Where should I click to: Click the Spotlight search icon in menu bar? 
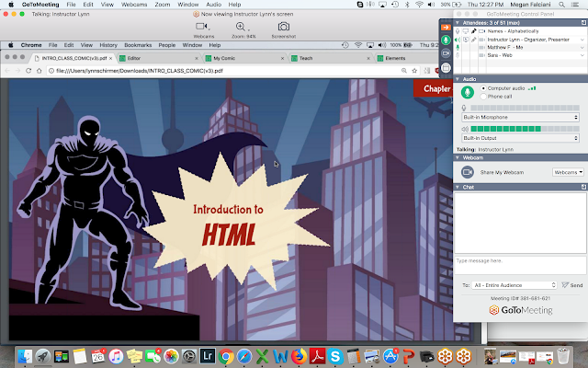click(x=561, y=5)
